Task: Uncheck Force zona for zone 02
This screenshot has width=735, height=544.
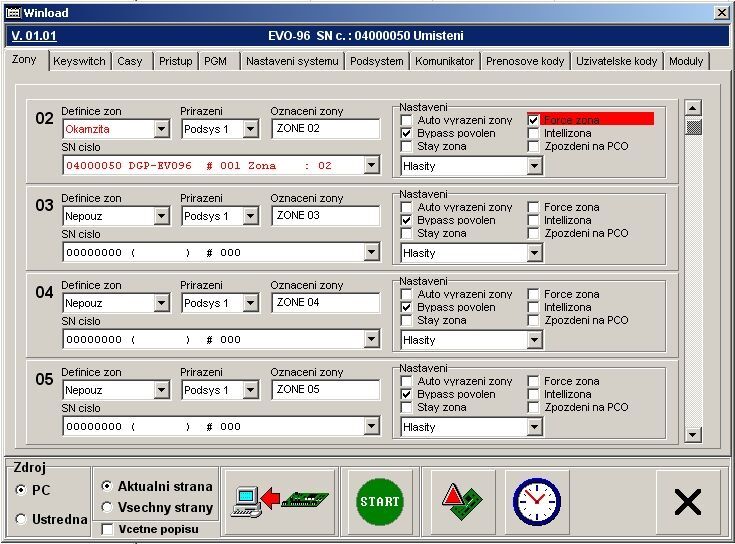Action: (534, 120)
